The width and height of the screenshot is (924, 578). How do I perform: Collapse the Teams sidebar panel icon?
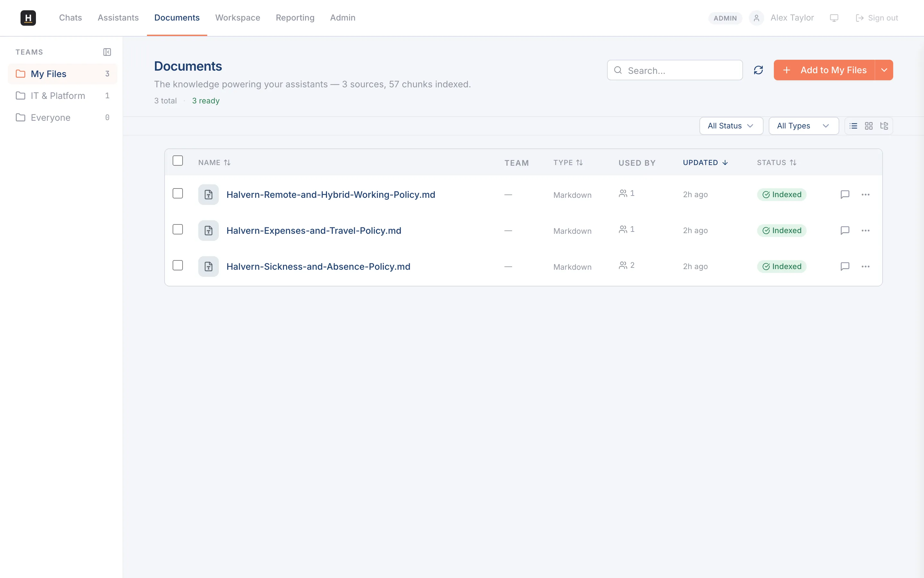coord(107,52)
